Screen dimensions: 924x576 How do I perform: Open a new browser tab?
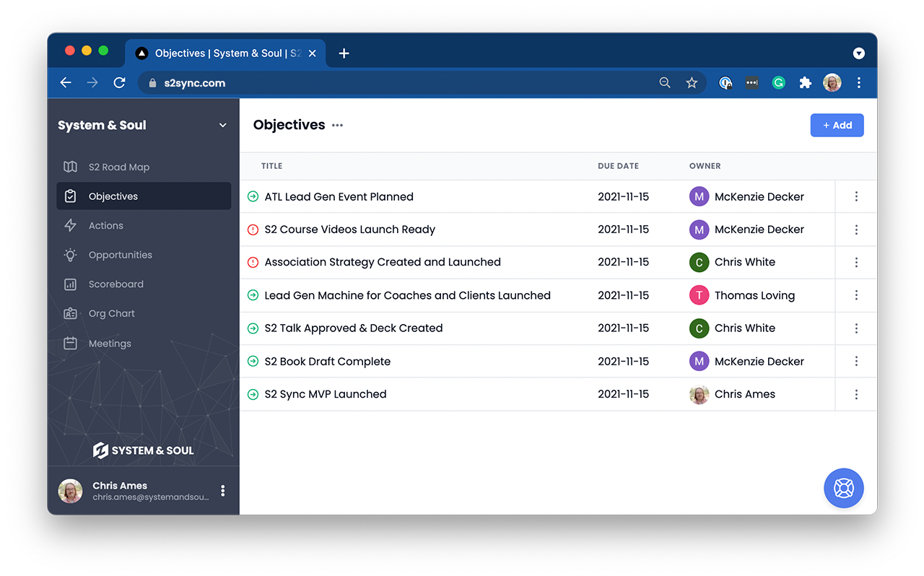[344, 53]
